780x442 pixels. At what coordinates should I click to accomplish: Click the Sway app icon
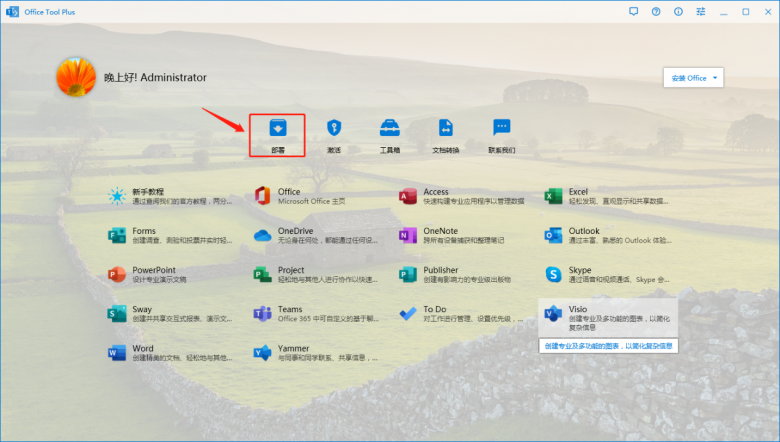click(x=117, y=314)
